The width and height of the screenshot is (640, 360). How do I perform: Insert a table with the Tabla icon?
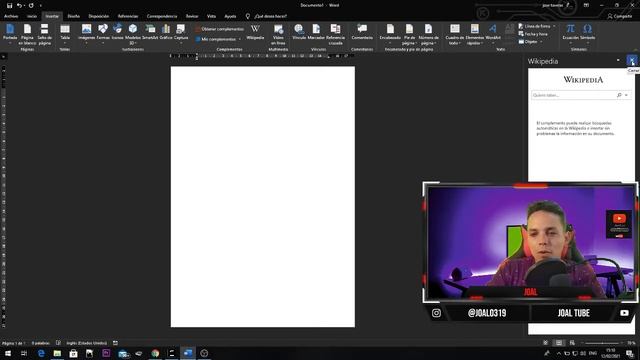tap(65, 33)
